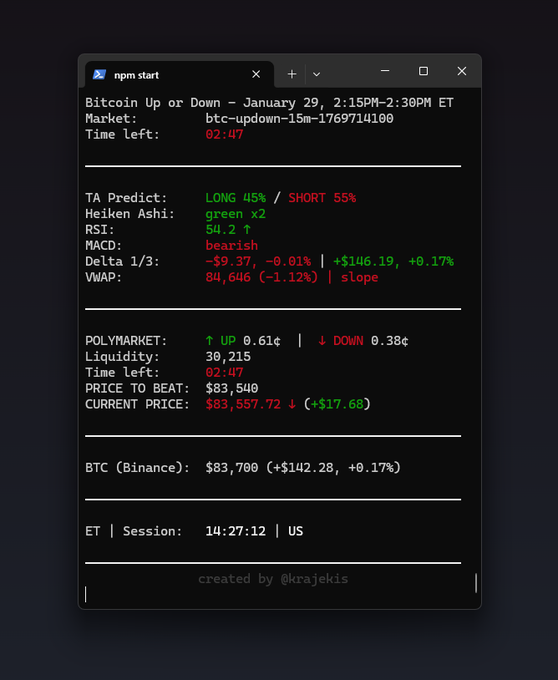The width and height of the screenshot is (558, 680).
Task: Click the session time 14:27:12
Action: pos(235,531)
